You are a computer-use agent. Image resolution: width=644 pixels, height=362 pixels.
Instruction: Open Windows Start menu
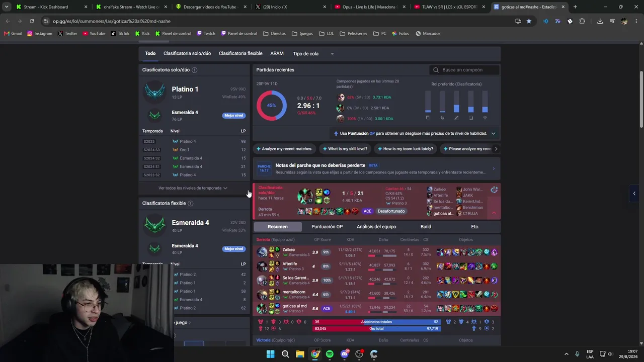270,354
